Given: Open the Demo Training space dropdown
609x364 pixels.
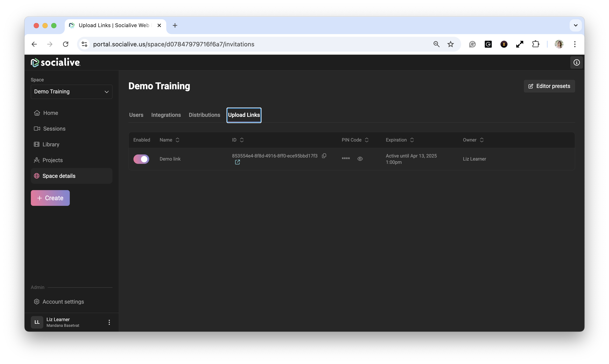Looking at the screenshot, I should coord(71,92).
